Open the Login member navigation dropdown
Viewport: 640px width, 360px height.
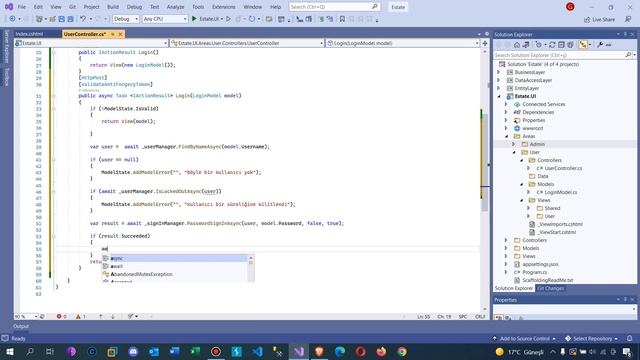tap(402, 43)
